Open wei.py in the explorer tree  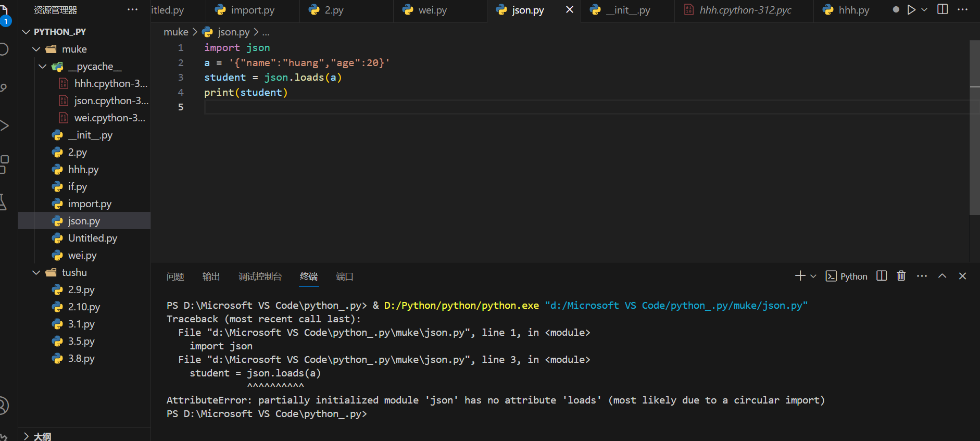coord(84,255)
